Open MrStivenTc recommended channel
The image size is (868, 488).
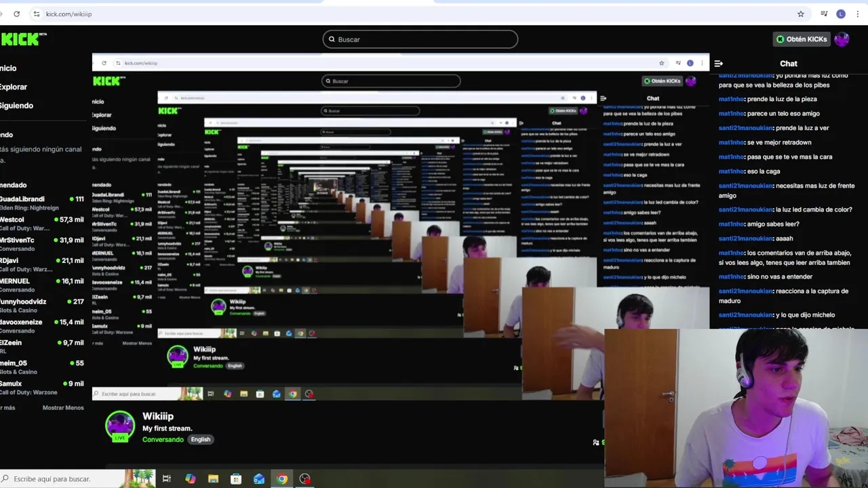pyautogui.click(x=42, y=244)
